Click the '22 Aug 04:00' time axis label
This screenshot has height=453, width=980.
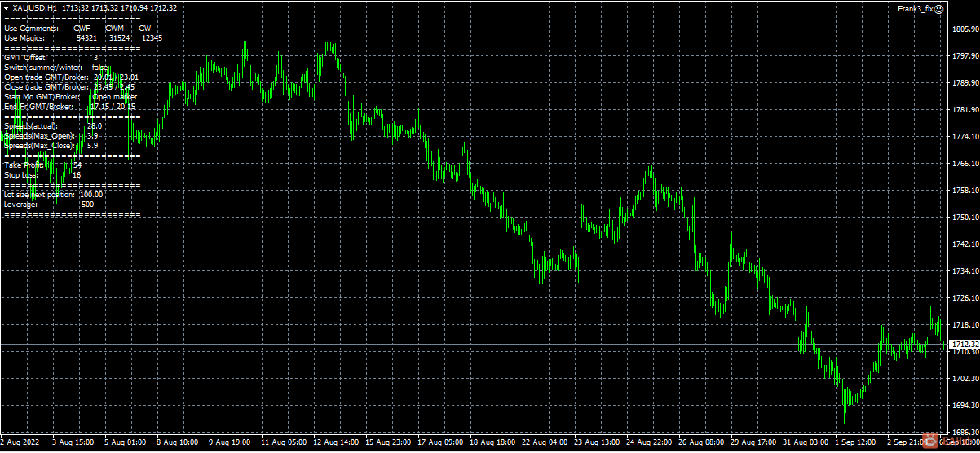[x=545, y=442]
